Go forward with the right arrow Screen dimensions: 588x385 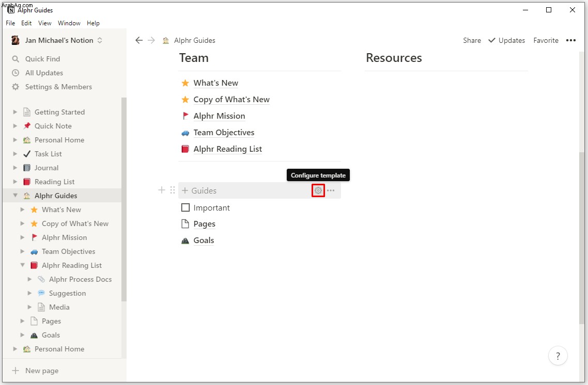[151, 40]
